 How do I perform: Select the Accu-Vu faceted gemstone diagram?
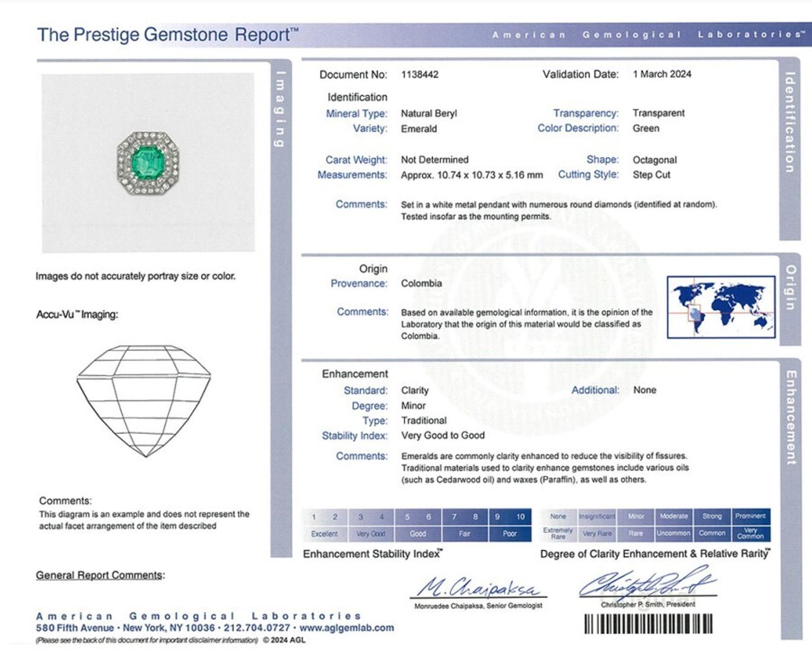(x=144, y=401)
